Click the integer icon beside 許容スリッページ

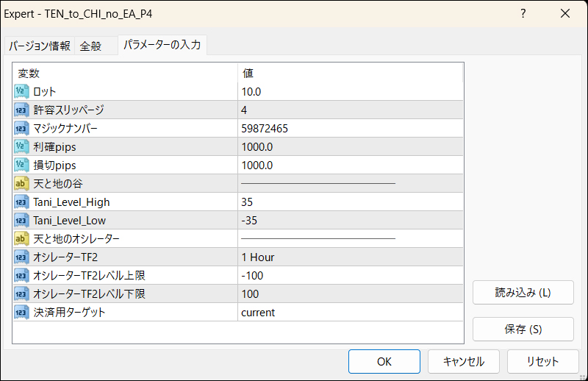[21, 110]
